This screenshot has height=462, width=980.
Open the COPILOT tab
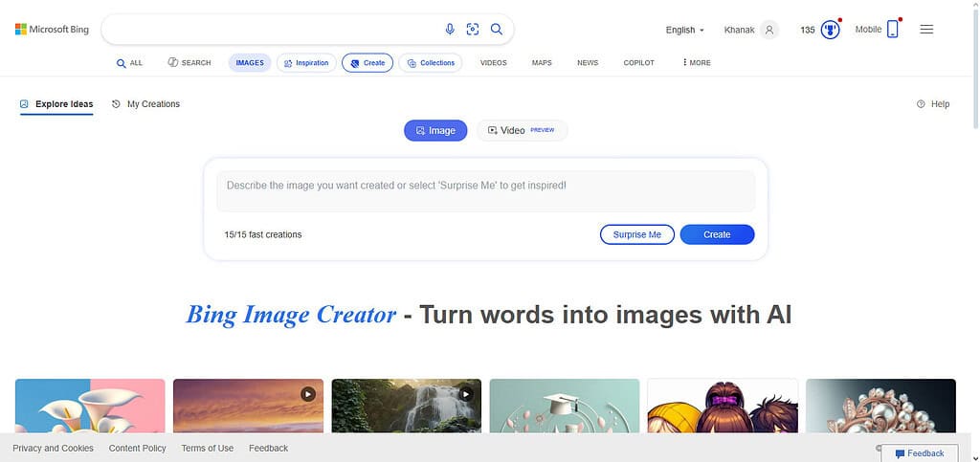(638, 62)
